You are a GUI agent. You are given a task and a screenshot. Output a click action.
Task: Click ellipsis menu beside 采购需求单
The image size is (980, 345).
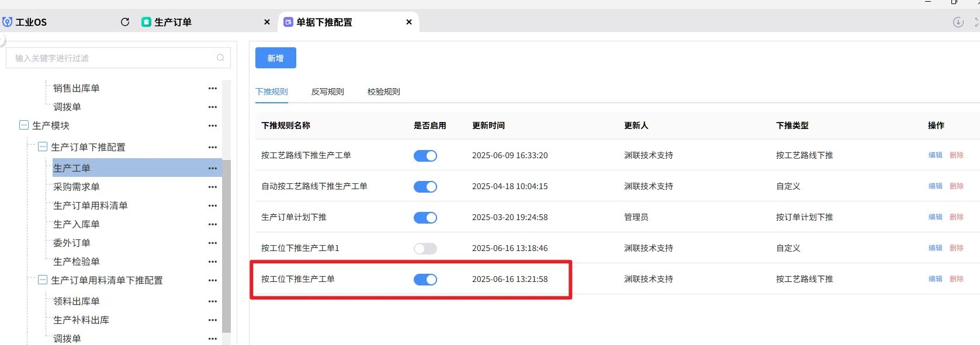(212, 187)
